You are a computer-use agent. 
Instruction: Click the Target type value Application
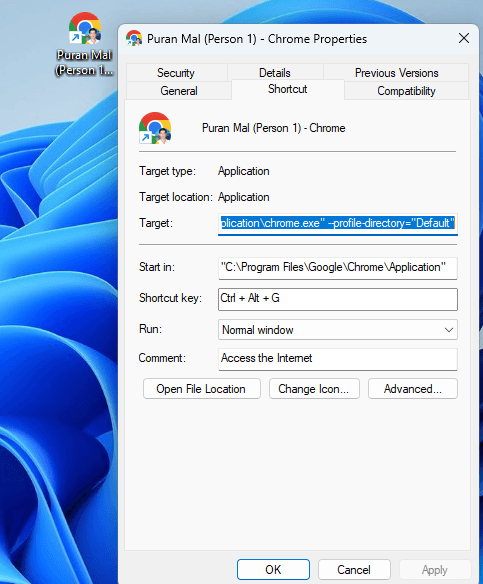(x=244, y=171)
